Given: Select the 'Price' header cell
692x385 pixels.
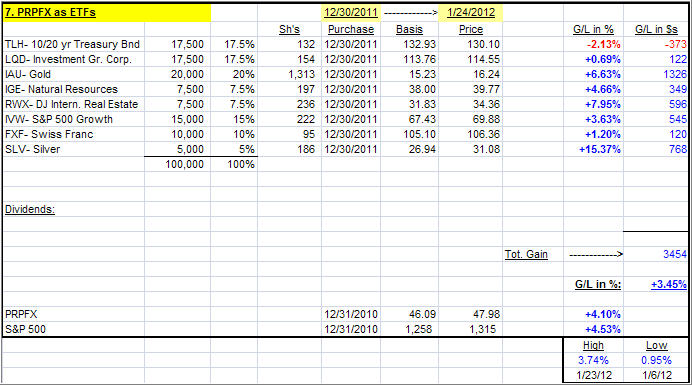Looking at the screenshot, I should [x=470, y=30].
